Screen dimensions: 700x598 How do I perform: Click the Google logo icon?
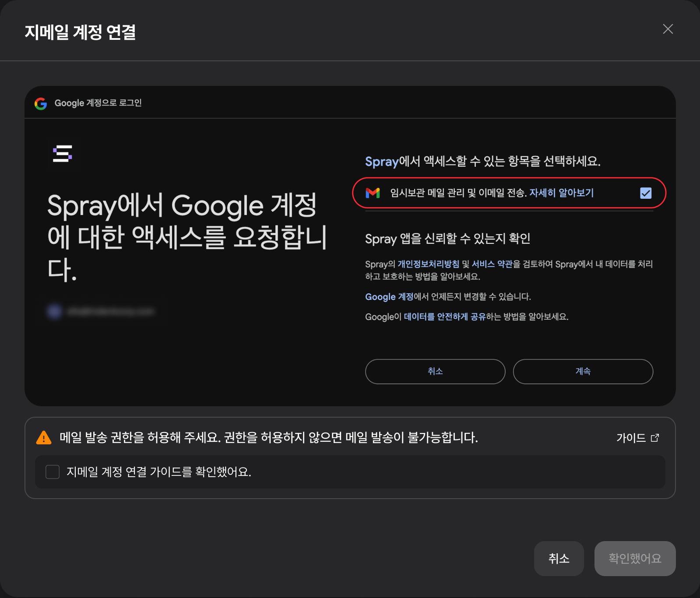coord(41,103)
